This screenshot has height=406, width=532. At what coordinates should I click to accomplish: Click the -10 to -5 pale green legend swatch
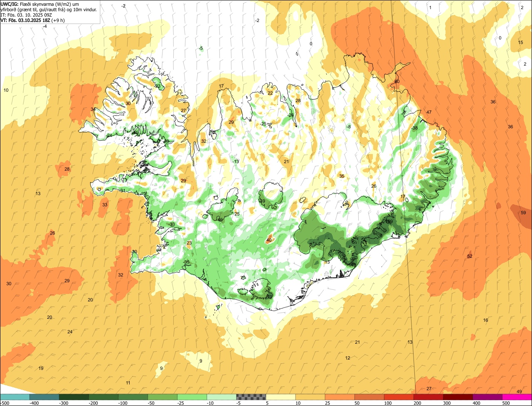(222, 397)
